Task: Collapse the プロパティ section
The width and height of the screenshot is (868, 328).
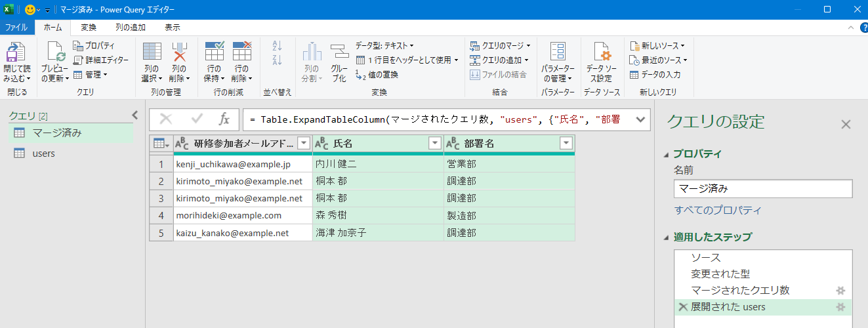Action: (x=667, y=155)
